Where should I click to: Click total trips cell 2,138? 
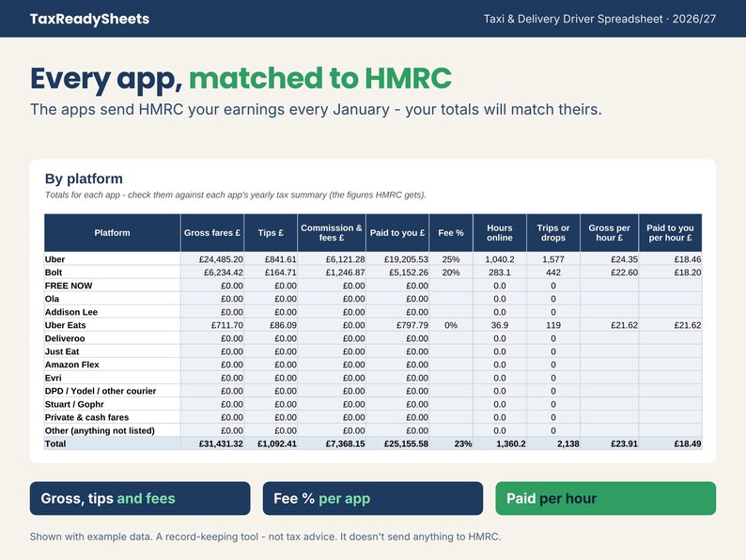click(553, 443)
